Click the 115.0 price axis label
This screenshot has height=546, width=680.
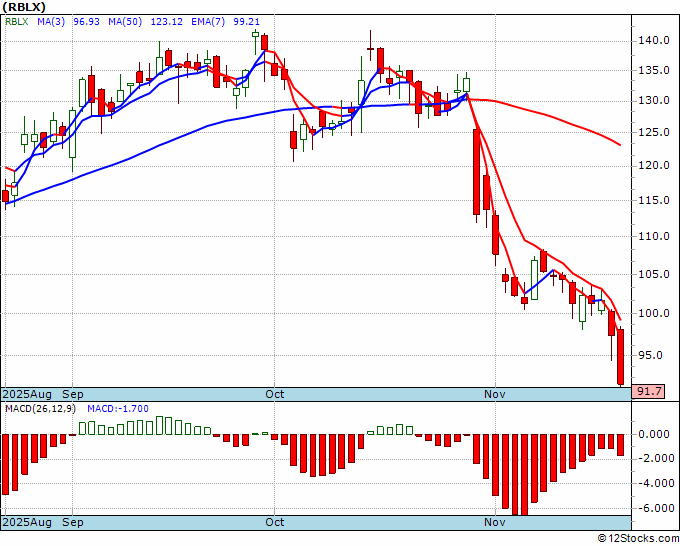pyautogui.click(x=654, y=200)
